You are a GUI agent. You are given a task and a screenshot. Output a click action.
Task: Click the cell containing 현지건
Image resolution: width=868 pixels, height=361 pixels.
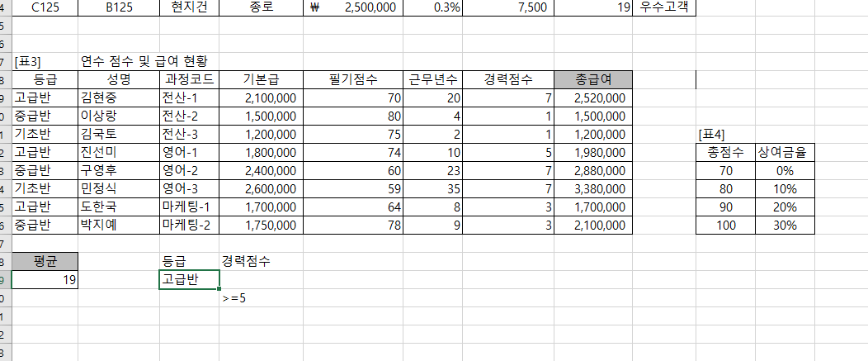coord(189,7)
